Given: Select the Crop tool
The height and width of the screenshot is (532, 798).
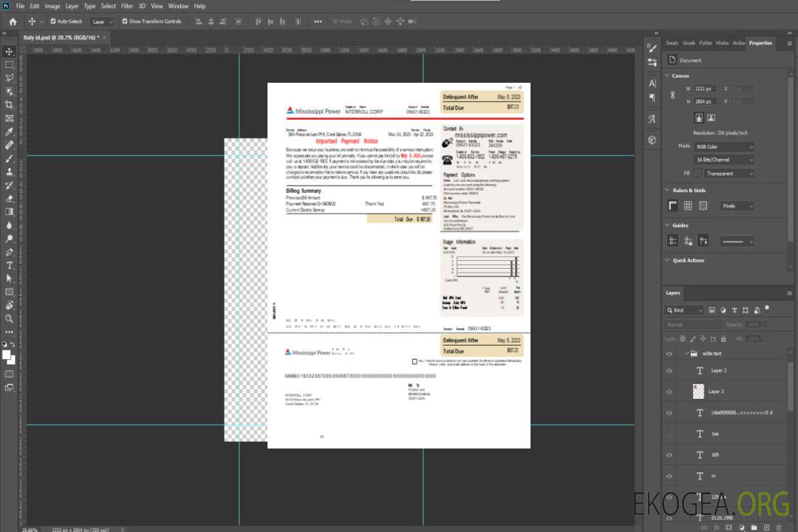Looking at the screenshot, I should [10, 105].
